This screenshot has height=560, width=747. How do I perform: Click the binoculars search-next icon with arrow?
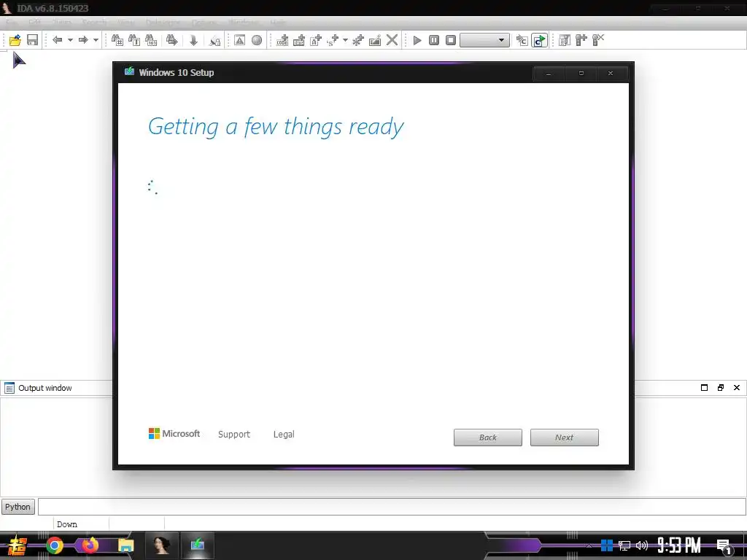coord(172,40)
